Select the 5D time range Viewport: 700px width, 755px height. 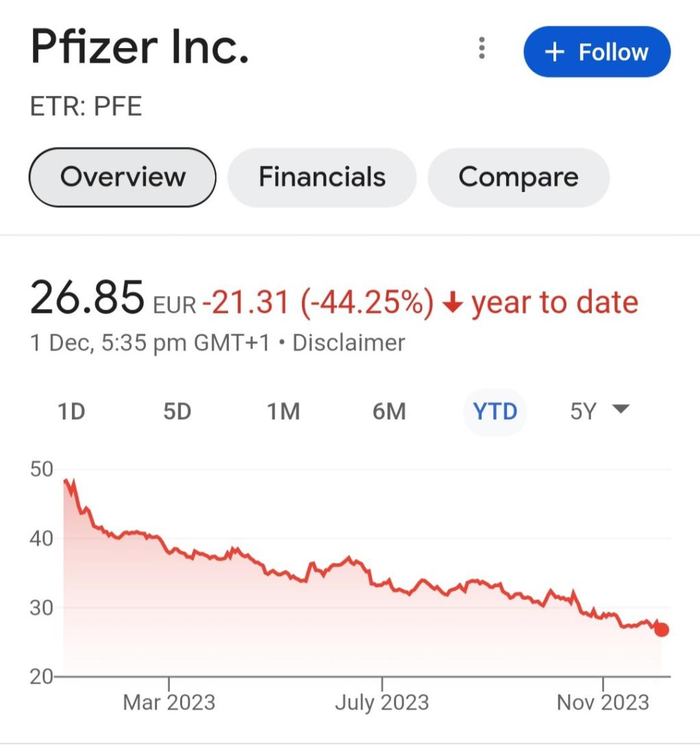coord(177,412)
